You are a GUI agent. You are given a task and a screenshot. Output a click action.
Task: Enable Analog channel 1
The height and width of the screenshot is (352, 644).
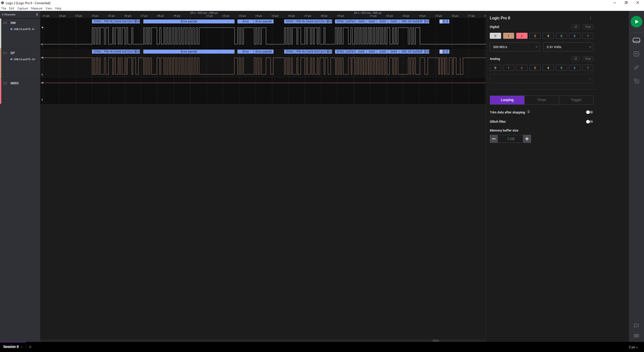[x=508, y=68]
